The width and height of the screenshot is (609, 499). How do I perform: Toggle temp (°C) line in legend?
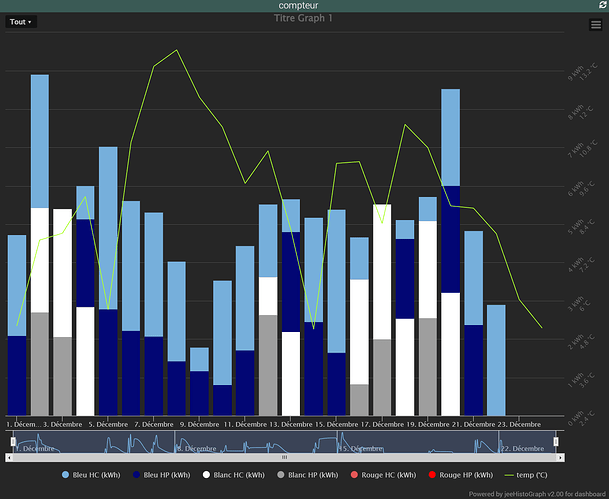tap(525, 475)
